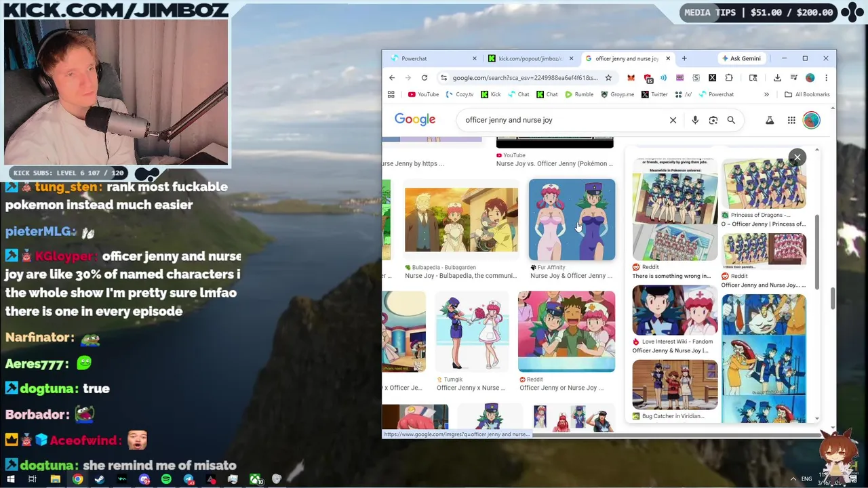The image size is (868, 488).
Task: Bookmark this page with the star icon
Action: pos(608,78)
